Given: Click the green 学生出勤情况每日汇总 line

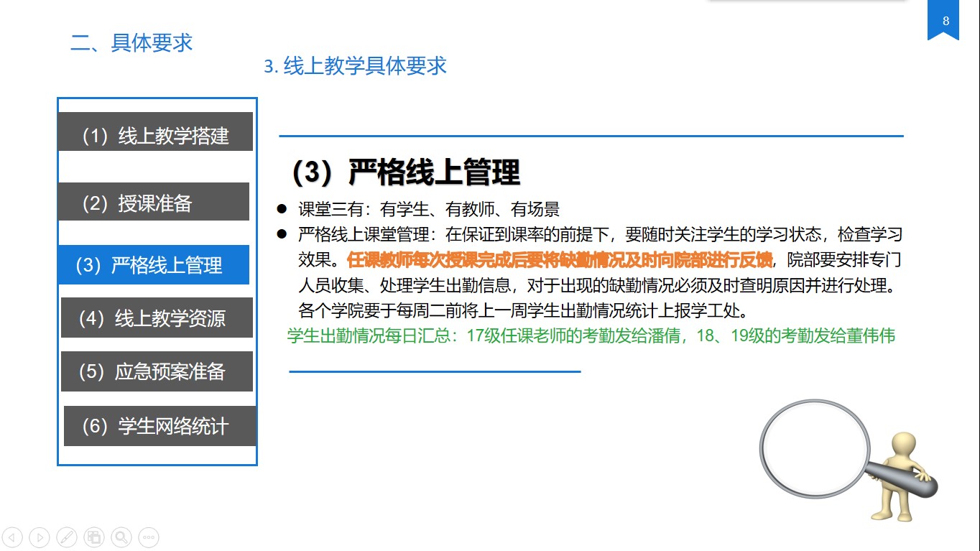Looking at the screenshot, I should [x=591, y=336].
